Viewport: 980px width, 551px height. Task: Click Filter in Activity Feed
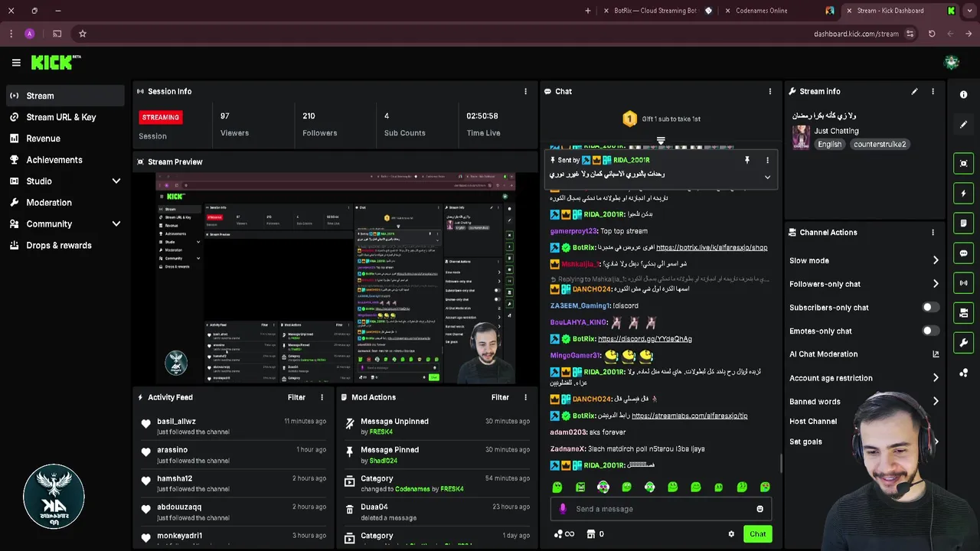[x=296, y=397]
